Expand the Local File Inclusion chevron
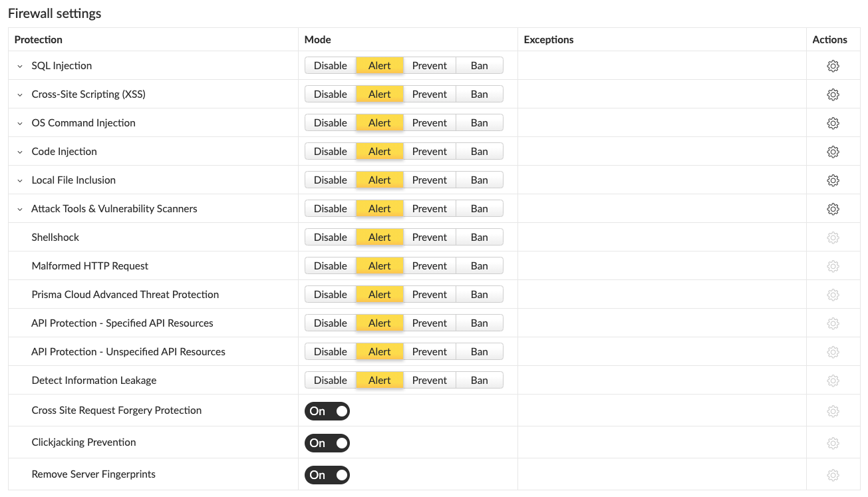The width and height of the screenshot is (868, 497). tap(20, 180)
